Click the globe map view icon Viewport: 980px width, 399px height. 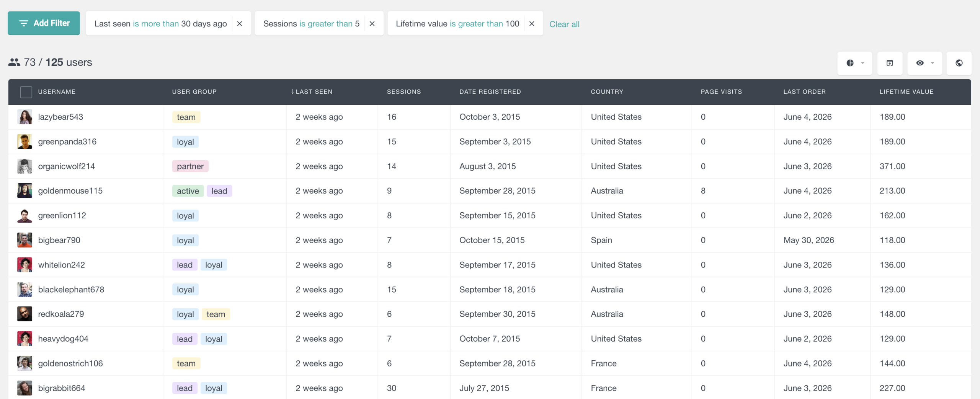[959, 63]
